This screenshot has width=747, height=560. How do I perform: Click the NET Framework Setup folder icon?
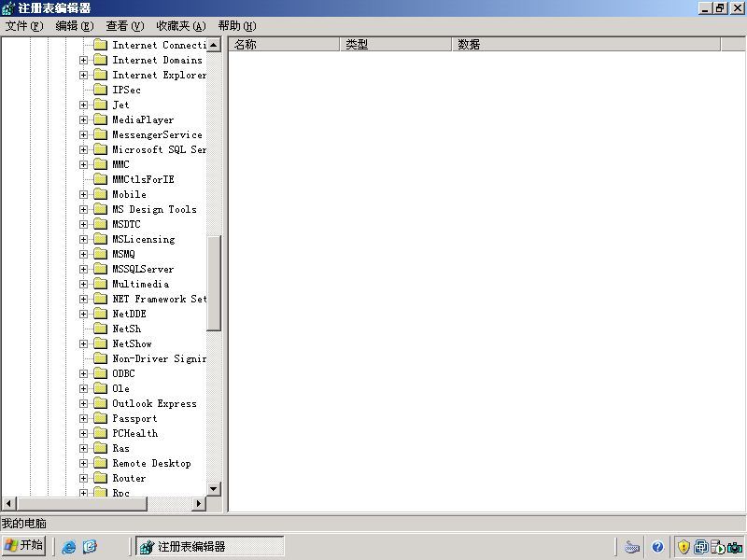coord(100,299)
